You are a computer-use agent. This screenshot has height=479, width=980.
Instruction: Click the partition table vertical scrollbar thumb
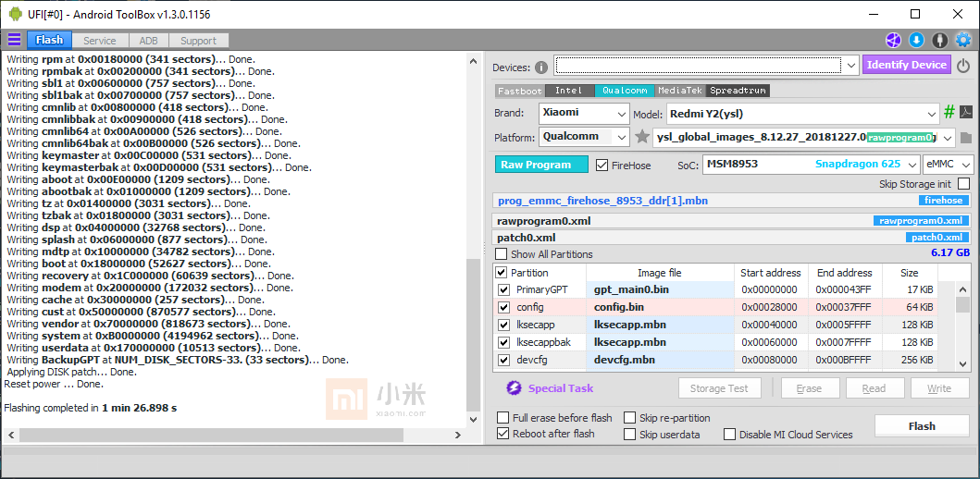(x=963, y=305)
